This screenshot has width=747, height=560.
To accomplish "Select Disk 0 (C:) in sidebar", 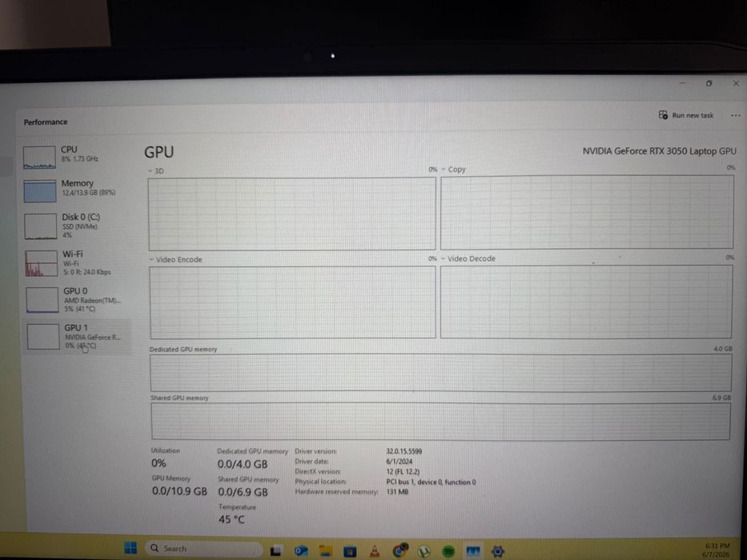I will pyautogui.click(x=76, y=226).
